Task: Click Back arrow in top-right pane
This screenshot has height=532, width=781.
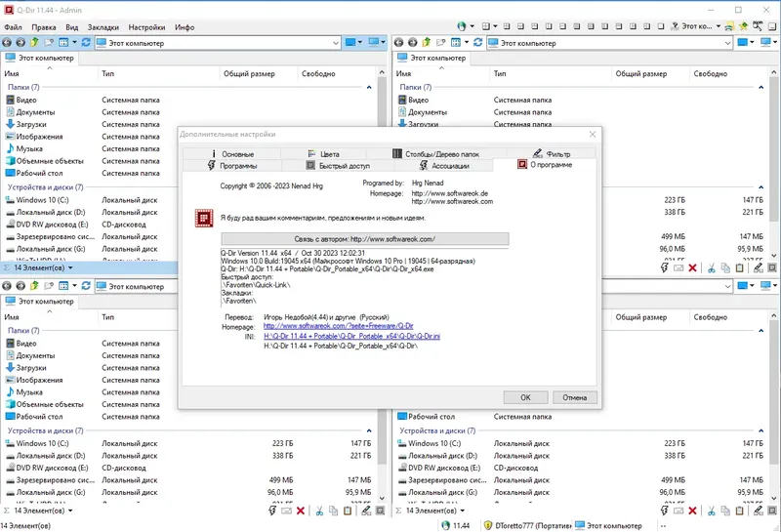Action: [398, 43]
